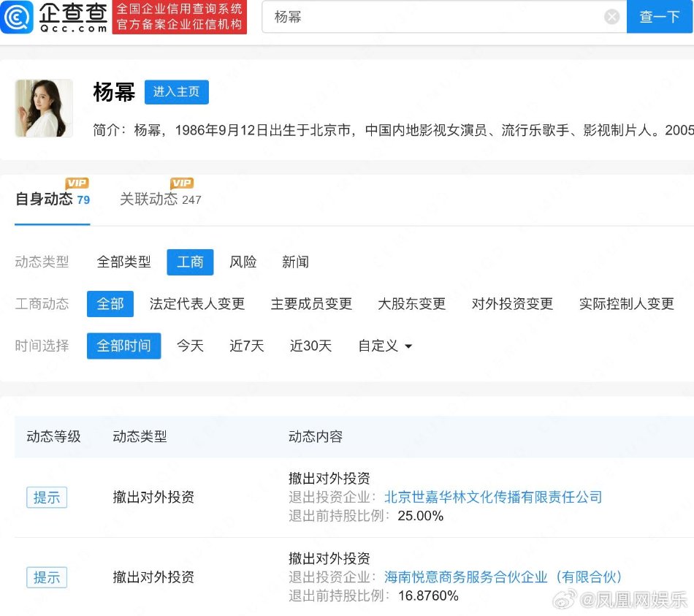Filter by 对外投资变更
Image resolution: width=694 pixels, height=616 pixels.
(513, 304)
